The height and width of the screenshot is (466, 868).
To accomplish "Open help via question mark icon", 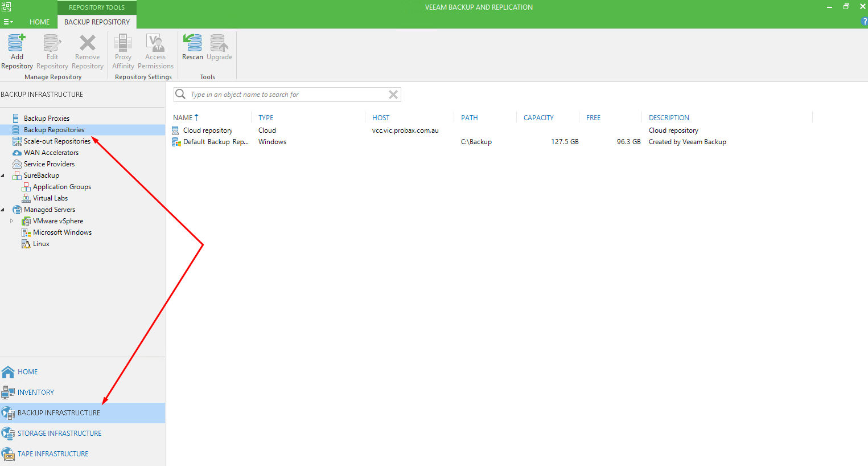I will tap(865, 22).
